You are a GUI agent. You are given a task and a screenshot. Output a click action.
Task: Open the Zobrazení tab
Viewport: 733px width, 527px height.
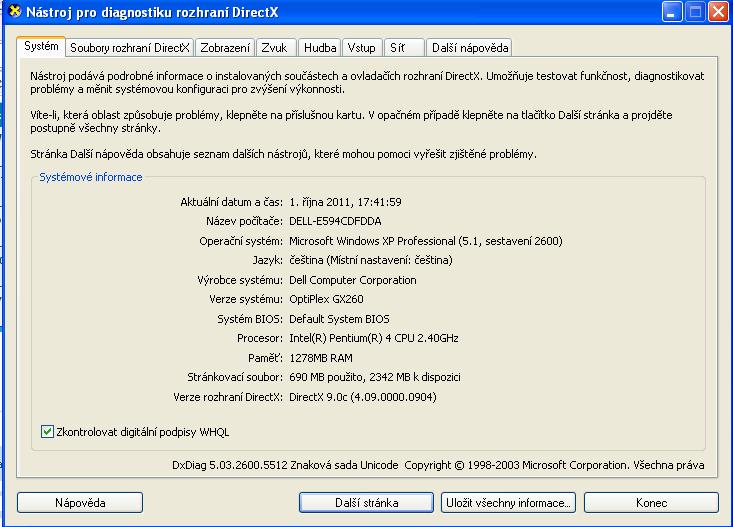225,48
